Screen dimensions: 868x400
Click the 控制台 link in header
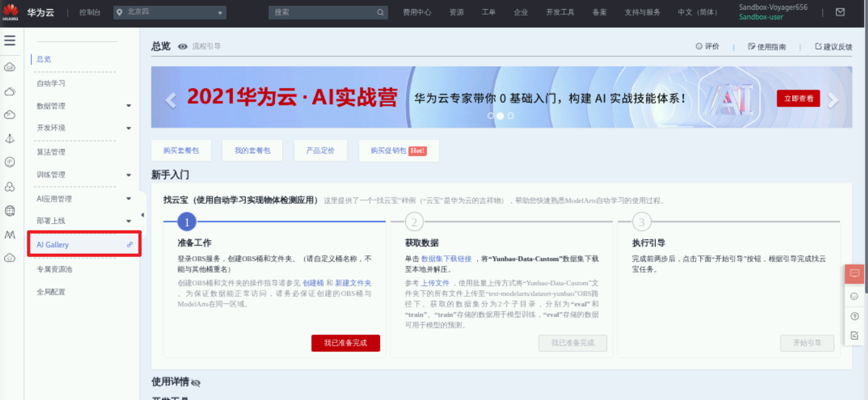(x=90, y=12)
